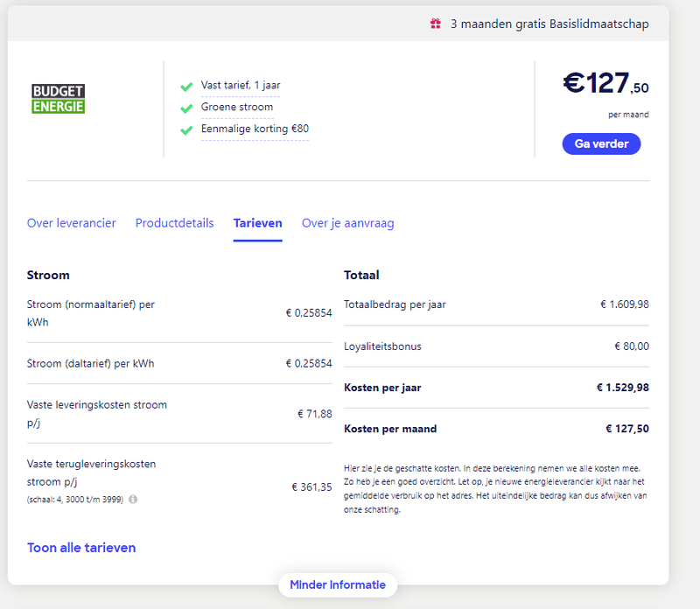This screenshot has width=700, height=609.
Task: Click the Eenmalige korting €80 label
Action: [x=255, y=129]
